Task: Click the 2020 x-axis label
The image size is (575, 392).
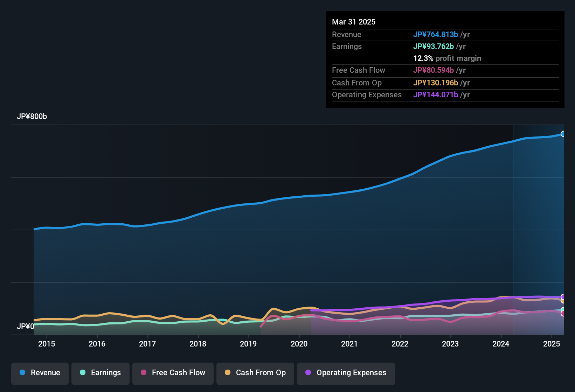Action: click(299, 344)
